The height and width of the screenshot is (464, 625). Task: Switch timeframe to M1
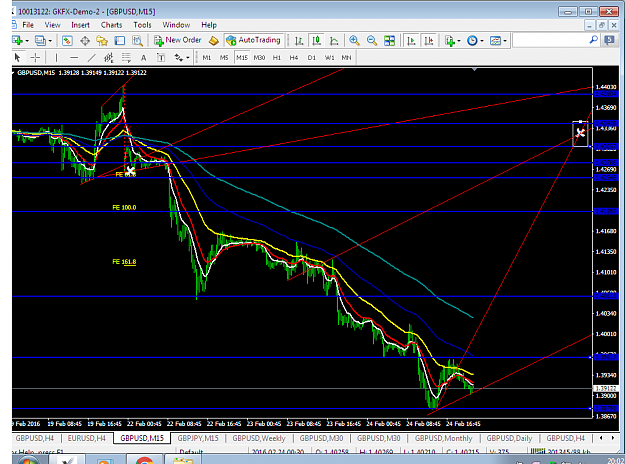(x=206, y=58)
